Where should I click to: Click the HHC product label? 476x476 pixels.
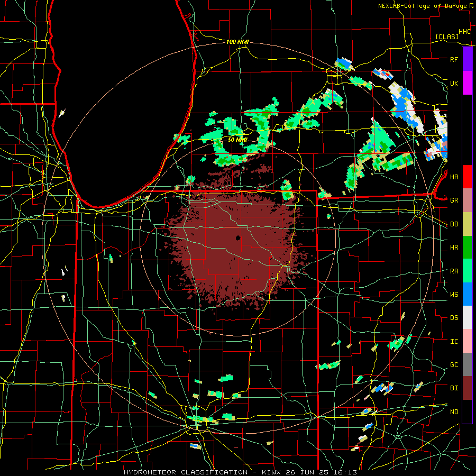tap(465, 32)
